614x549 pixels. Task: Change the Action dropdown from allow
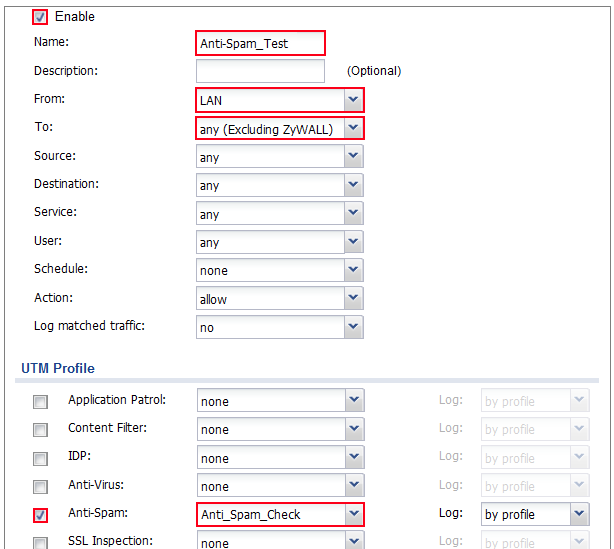[279, 299]
